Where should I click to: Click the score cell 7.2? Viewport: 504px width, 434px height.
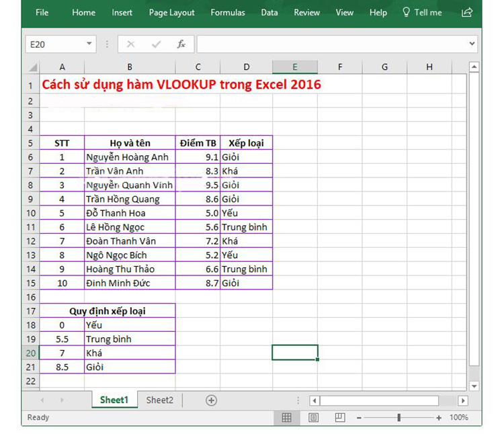pyautogui.click(x=198, y=241)
